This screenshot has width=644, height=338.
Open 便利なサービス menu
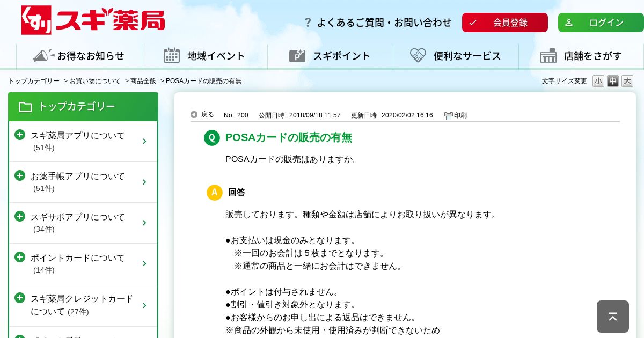click(x=456, y=56)
